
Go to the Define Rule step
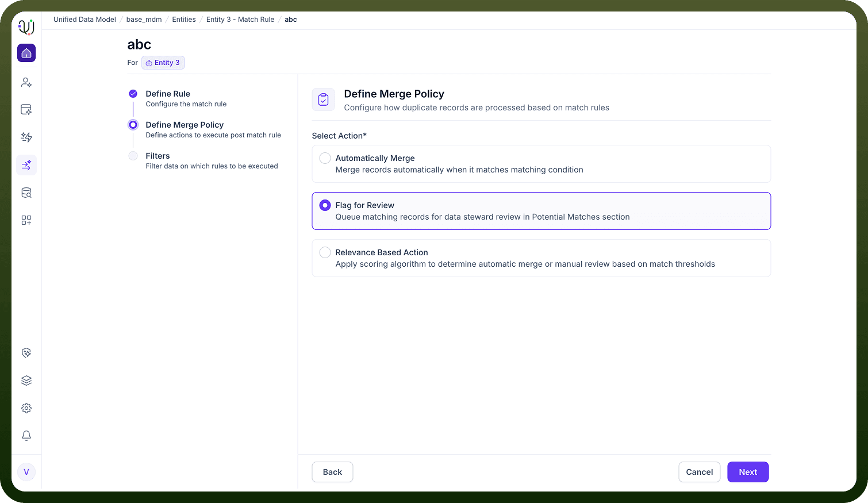click(x=168, y=94)
